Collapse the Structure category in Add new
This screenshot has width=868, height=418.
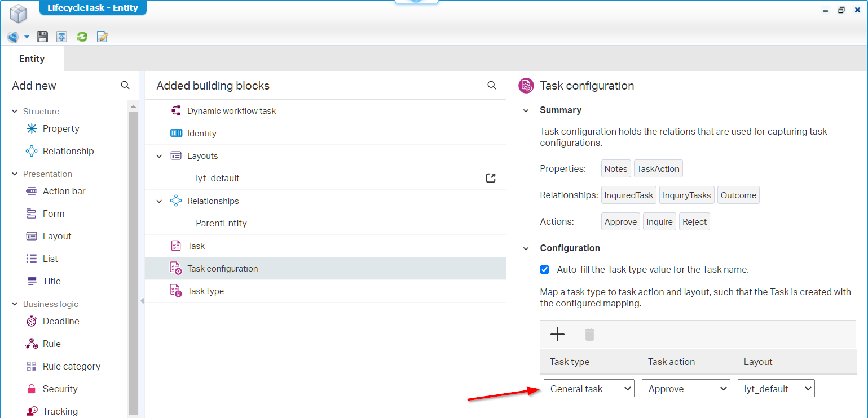pos(15,112)
